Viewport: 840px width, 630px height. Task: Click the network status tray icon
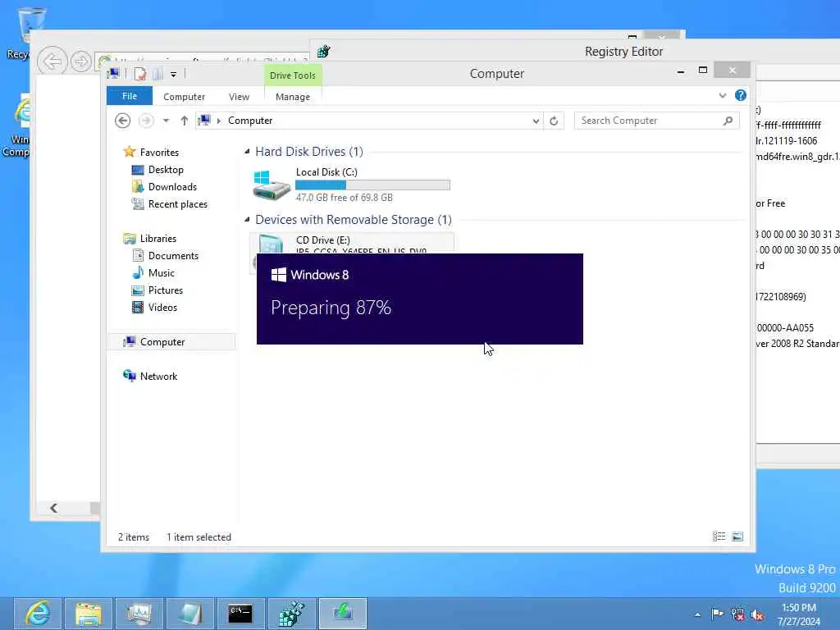tap(737, 614)
